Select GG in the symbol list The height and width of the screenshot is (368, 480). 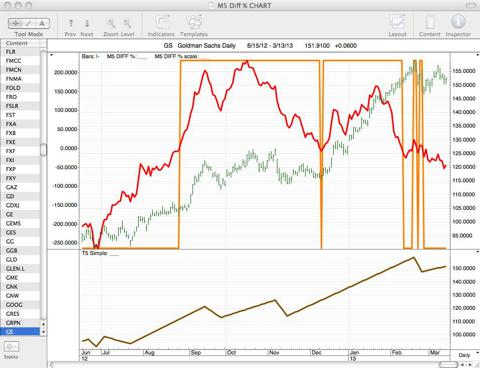[x=20, y=241]
